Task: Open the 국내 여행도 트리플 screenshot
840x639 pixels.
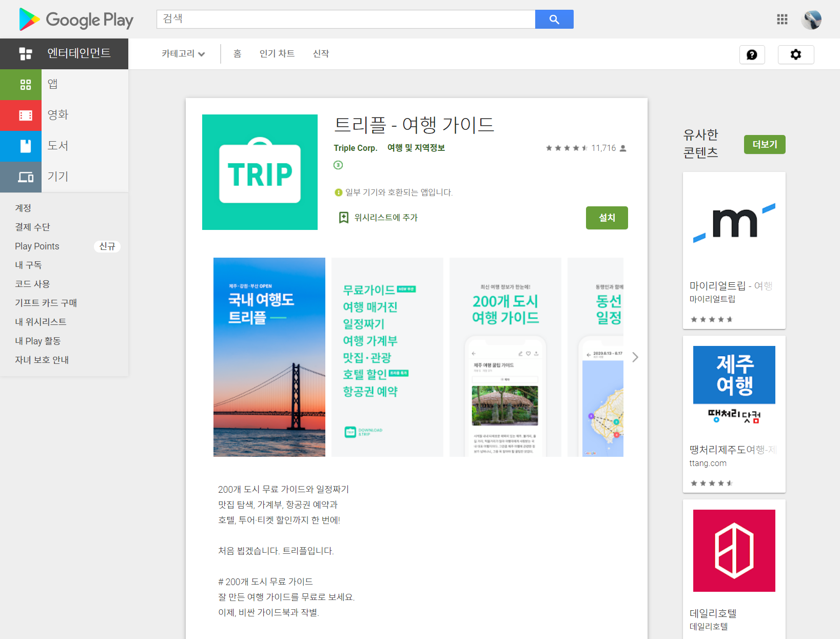Action: 269,357
